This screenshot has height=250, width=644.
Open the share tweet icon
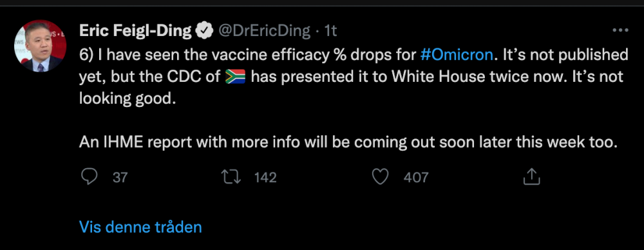(531, 177)
